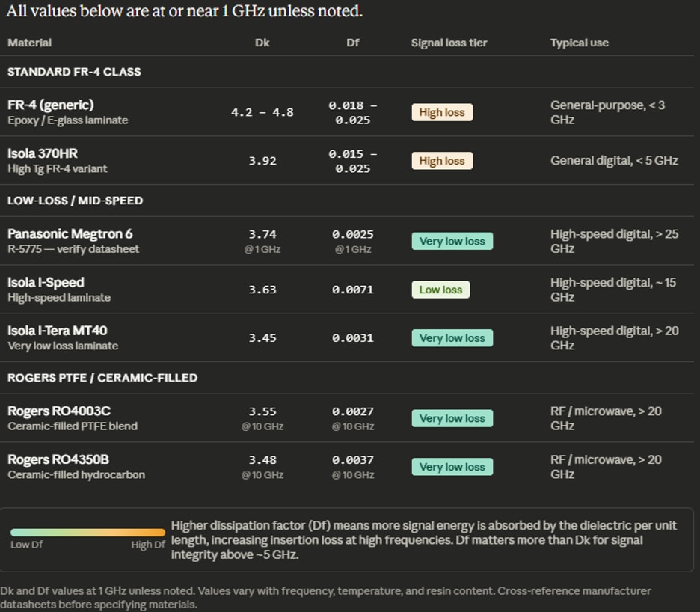Click the Low loss badge for I-Speed
700x612 pixels.
click(440, 290)
